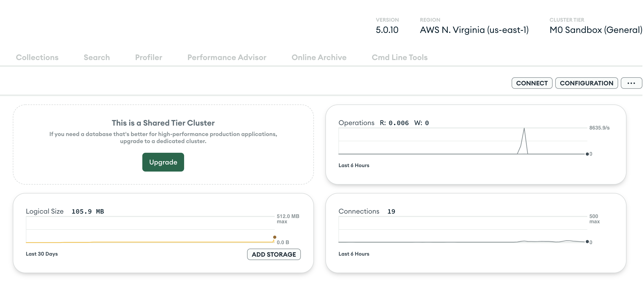Image resolution: width=644 pixels, height=282 pixels.
Task: Open cluster CONFIGURATION
Action: pos(586,83)
